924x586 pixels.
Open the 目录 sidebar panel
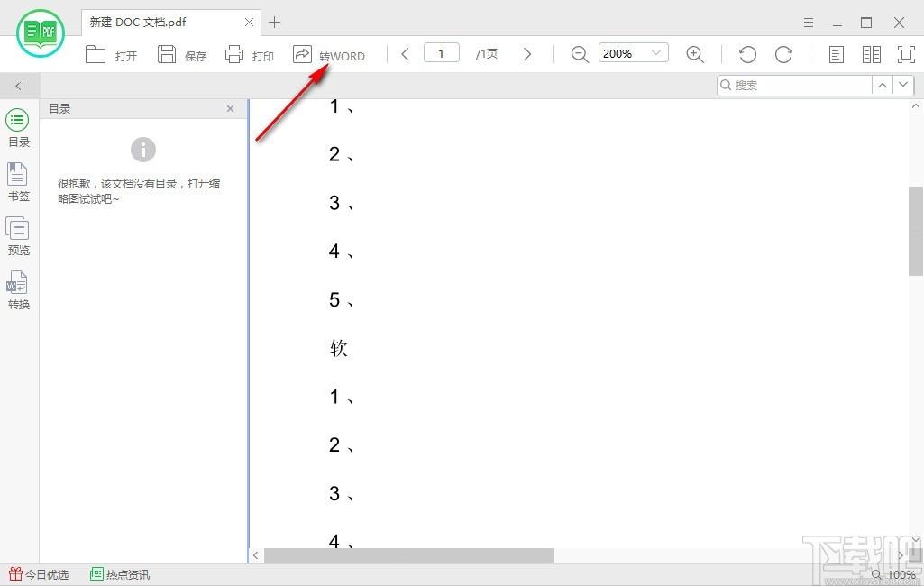pos(18,128)
